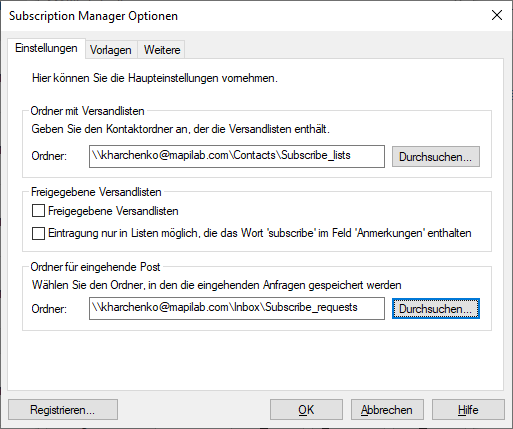The height and width of the screenshot is (429, 513).
Task: Click the 'Ordner für eingehende Post' group heading
Action: coord(95,267)
